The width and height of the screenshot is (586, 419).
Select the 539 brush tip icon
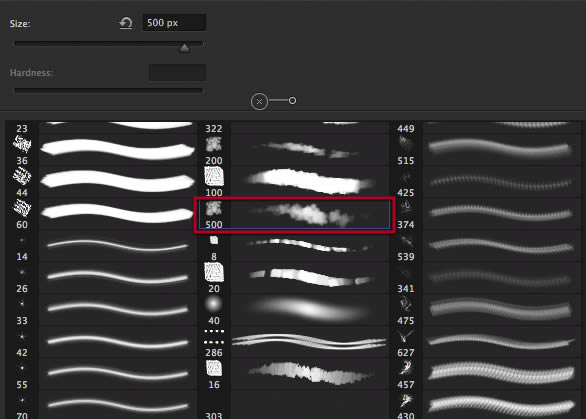click(x=406, y=240)
